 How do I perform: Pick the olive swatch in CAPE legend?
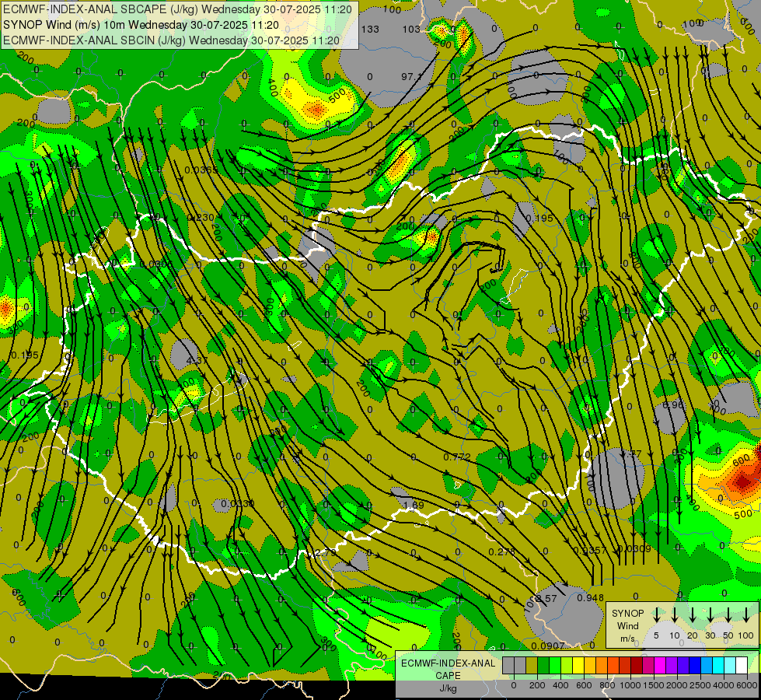(532, 665)
